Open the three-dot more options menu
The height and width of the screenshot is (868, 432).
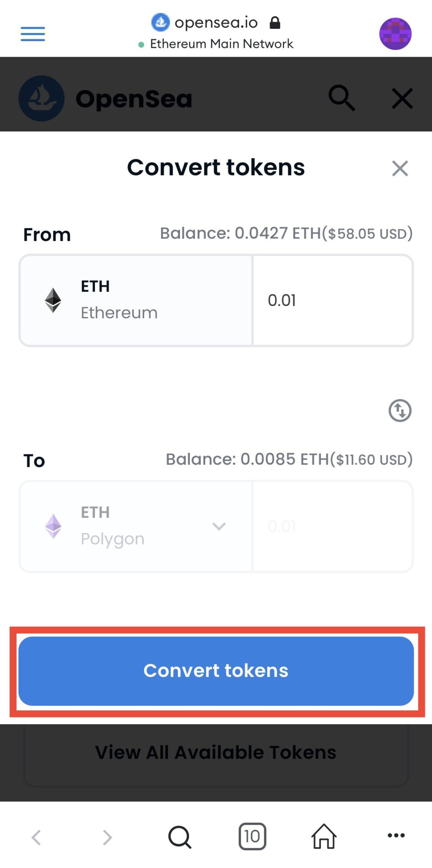[396, 836]
